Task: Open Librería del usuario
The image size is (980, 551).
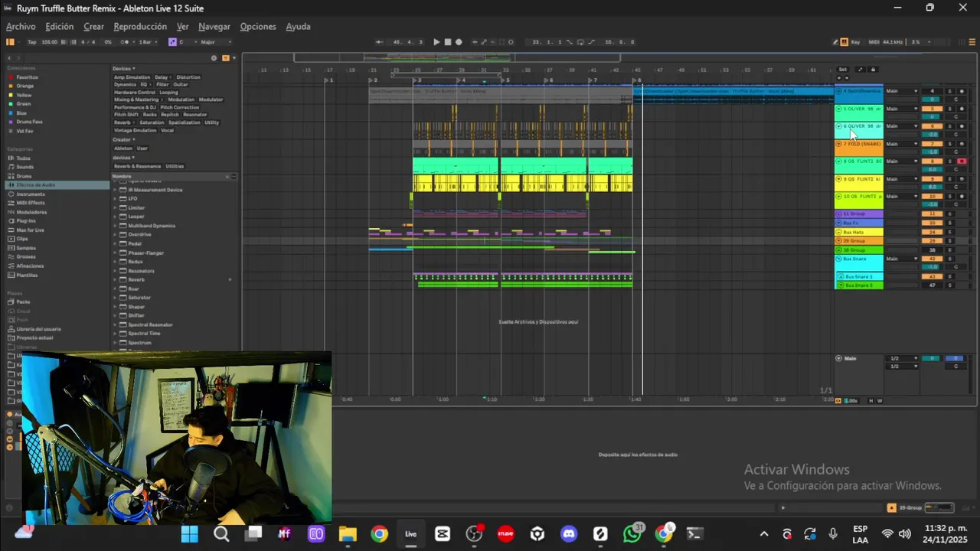Action: (38, 329)
